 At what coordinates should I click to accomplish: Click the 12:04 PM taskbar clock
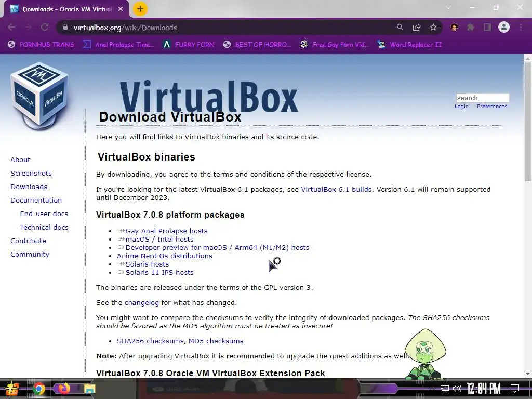click(484, 389)
